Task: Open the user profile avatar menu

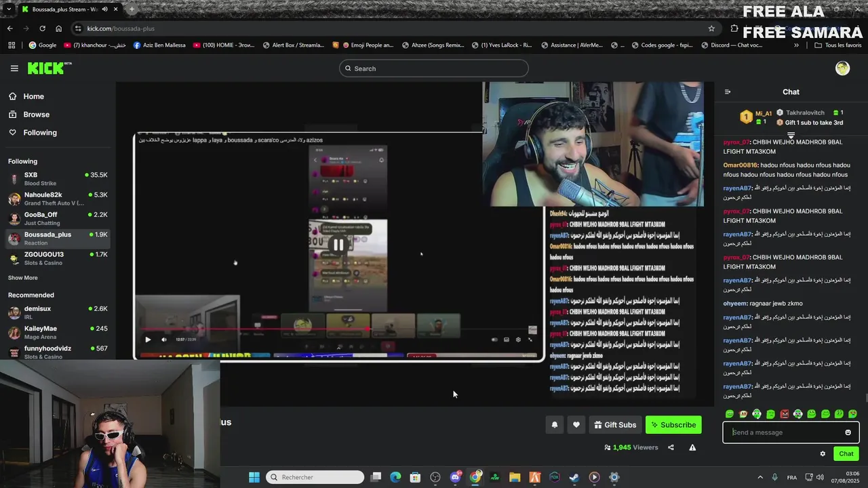Action: (x=842, y=68)
